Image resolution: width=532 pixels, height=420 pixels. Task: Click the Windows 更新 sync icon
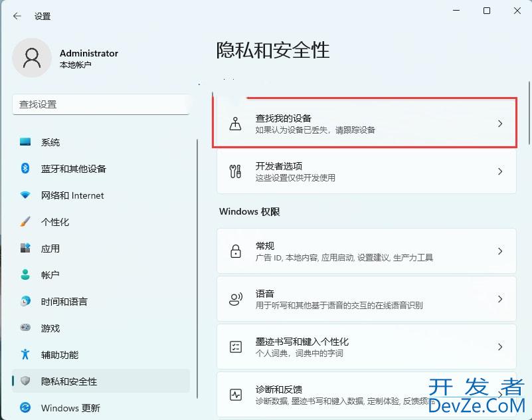click(x=25, y=407)
